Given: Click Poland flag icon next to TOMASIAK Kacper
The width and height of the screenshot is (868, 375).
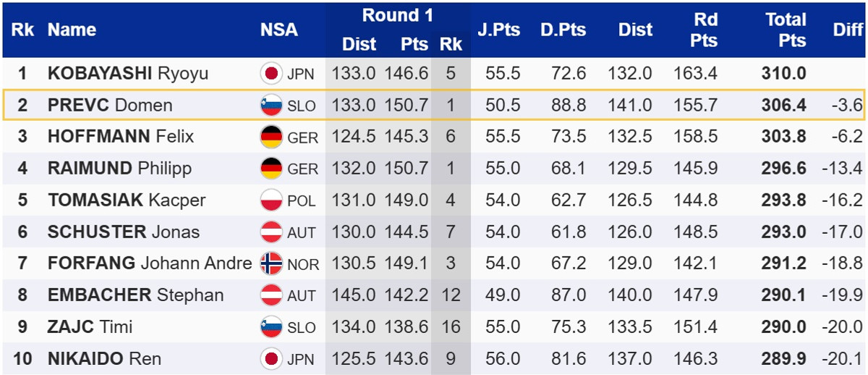Looking at the screenshot, I should click(271, 200).
